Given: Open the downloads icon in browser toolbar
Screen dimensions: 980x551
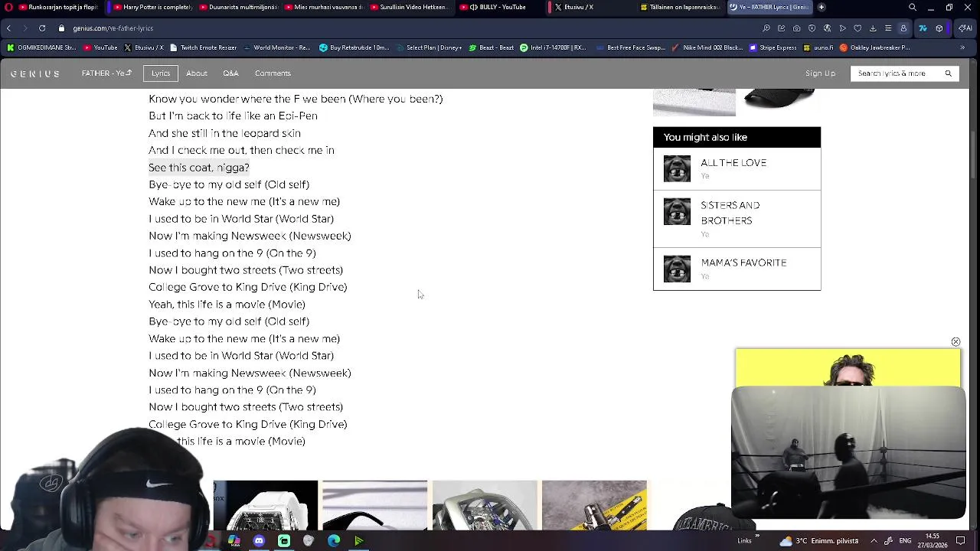Looking at the screenshot, I should 874,28.
